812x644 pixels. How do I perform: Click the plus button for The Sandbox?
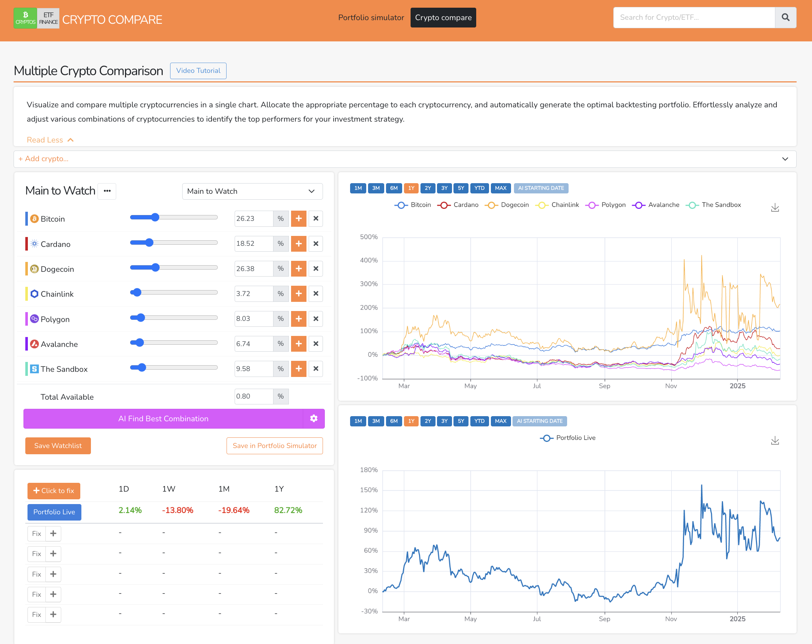point(299,369)
